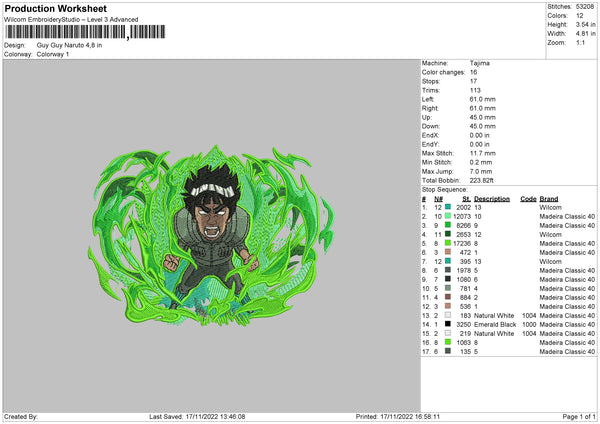This screenshot has width=600, height=424.
Task: Click 'Wilcom EmbroideryStudio – Level 3 Advanced' text
Action: [71, 19]
